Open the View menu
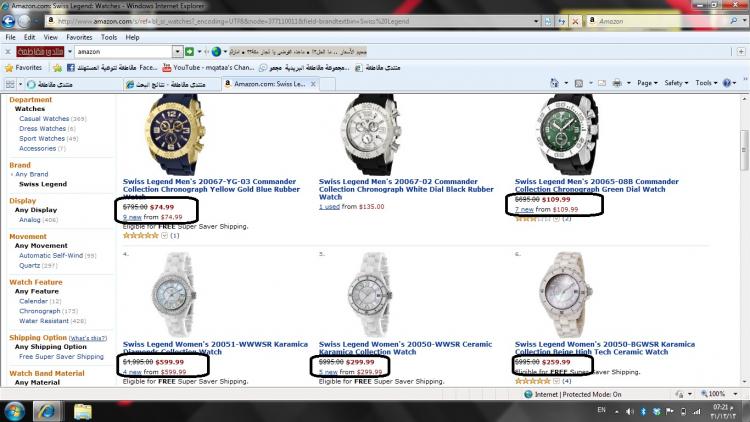Screen dimensions: 750x422 pos(49,36)
